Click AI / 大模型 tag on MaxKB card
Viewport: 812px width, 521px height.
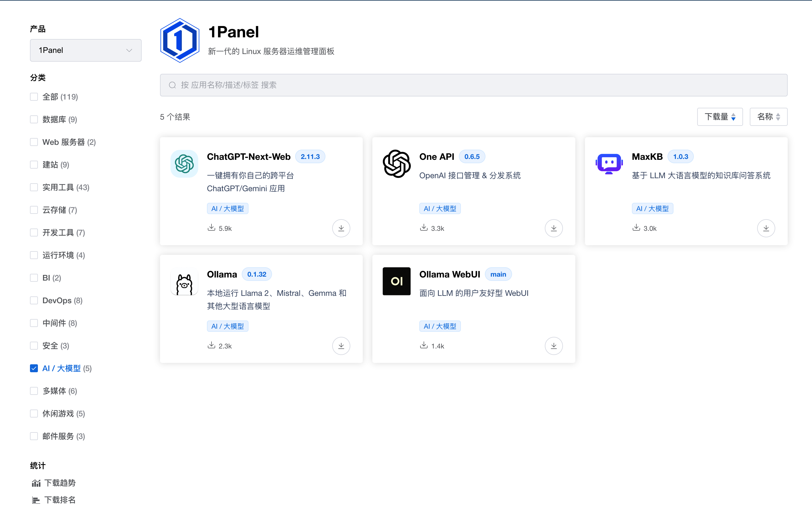[x=652, y=209]
